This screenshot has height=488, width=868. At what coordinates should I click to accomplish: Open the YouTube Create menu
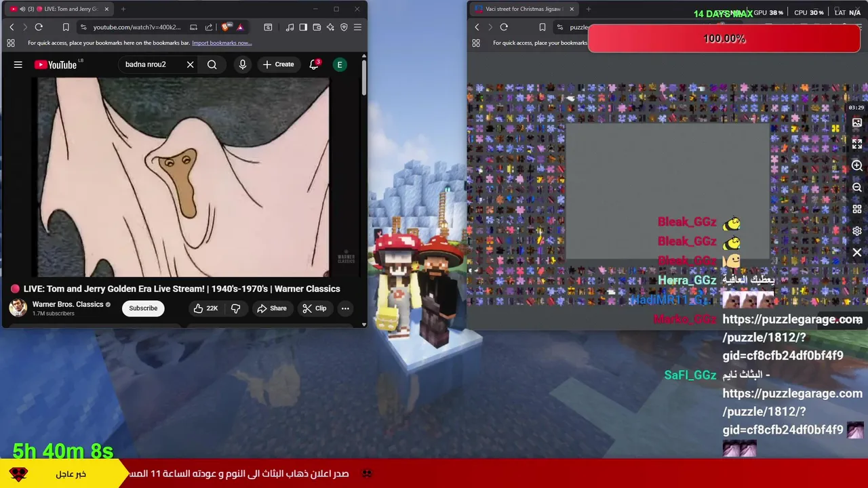coord(278,64)
